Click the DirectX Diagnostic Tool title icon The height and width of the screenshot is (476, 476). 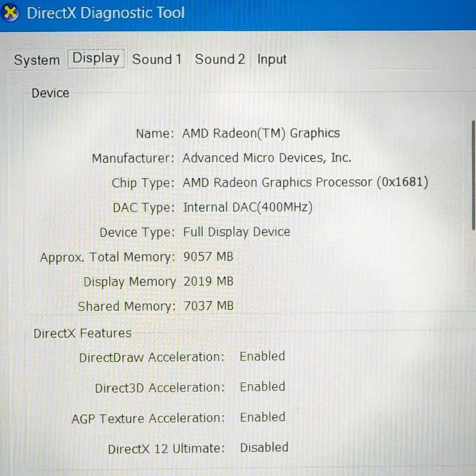point(10,13)
